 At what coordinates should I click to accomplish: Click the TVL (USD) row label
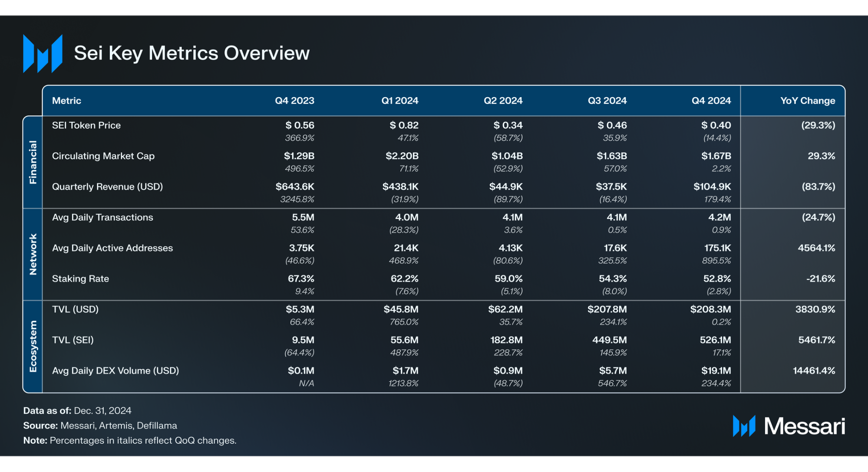75,309
